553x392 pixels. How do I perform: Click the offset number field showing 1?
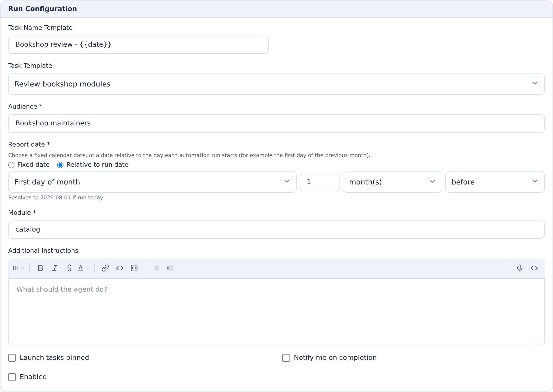320,182
